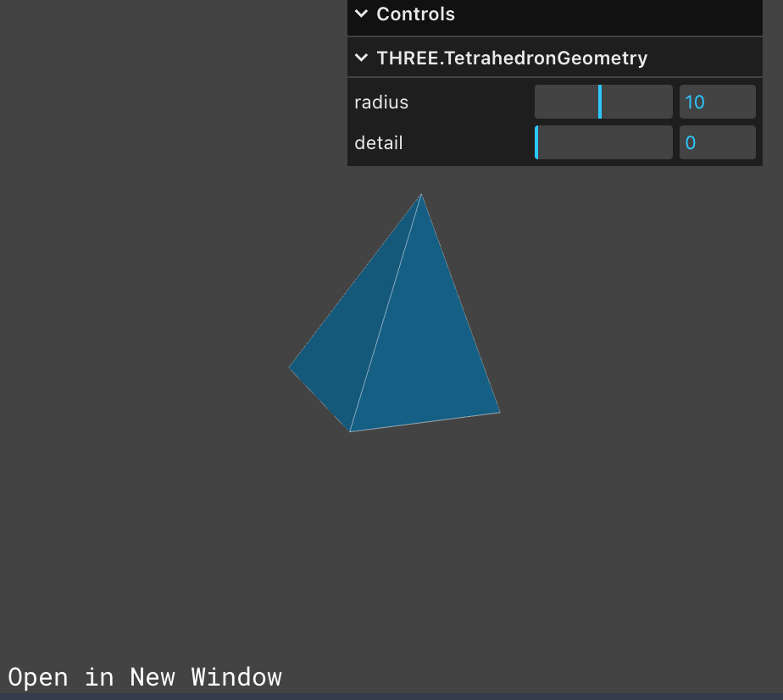This screenshot has width=783, height=700.
Task: Click the detail slider track
Action: coord(603,142)
